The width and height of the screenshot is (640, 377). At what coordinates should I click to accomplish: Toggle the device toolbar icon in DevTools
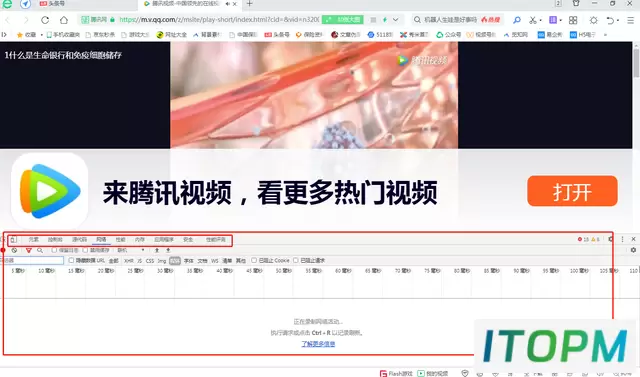pos(13,240)
